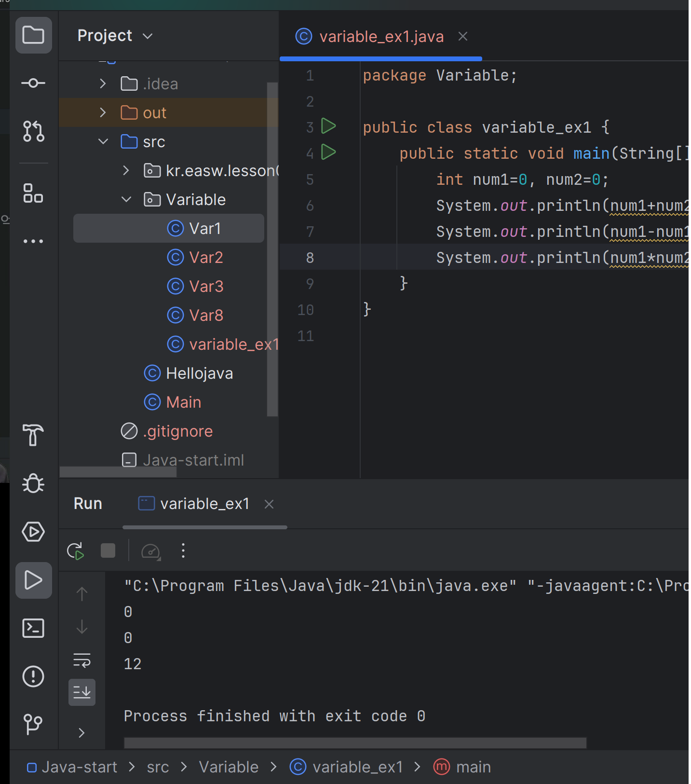Open the Problems tool window icon
Image resolution: width=691 pixels, height=784 pixels.
point(33,676)
